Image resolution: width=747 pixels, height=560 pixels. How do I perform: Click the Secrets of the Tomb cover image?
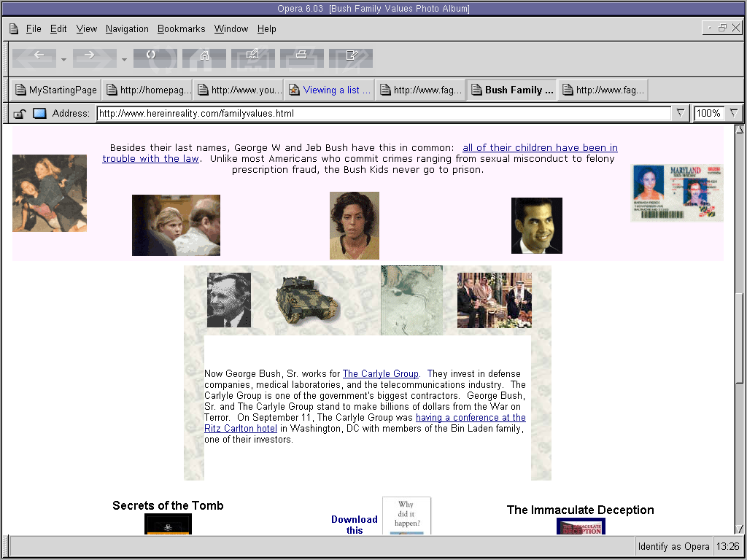pyautogui.click(x=168, y=524)
